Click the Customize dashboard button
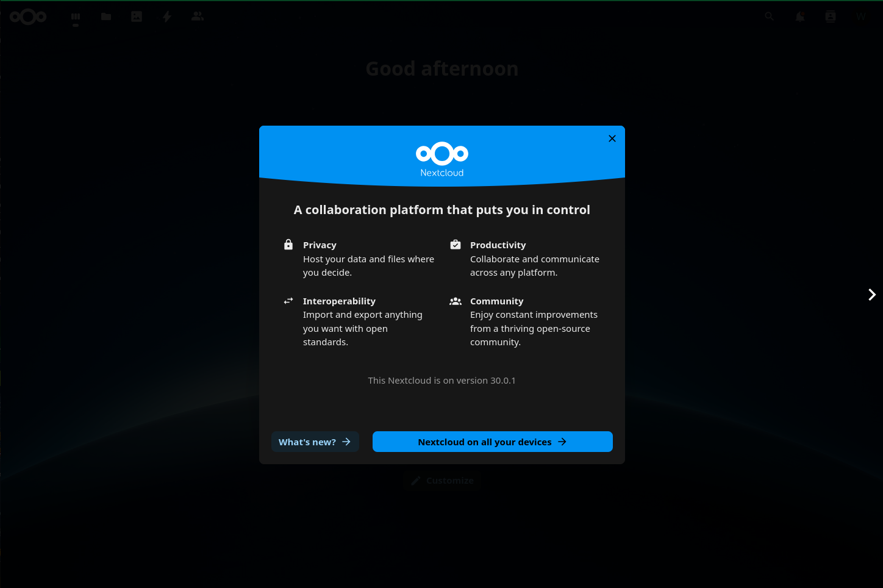This screenshot has width=883, height=588. pyautogui.click(x=442, y=481)
